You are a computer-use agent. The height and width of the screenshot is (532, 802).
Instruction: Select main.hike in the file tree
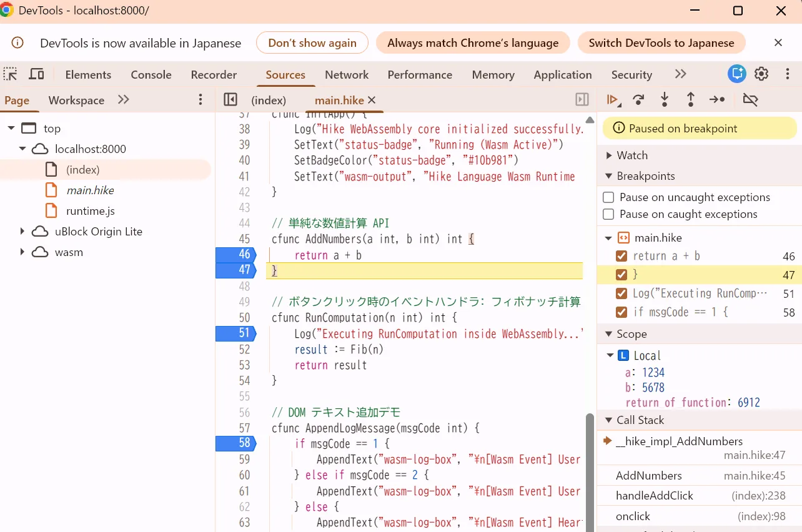[x=91, y=190]
